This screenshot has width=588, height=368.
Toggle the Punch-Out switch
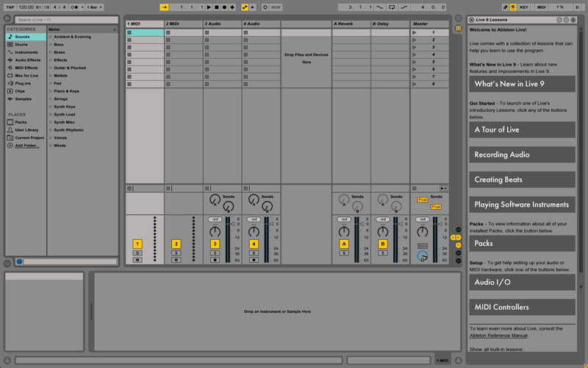point(404,7)
